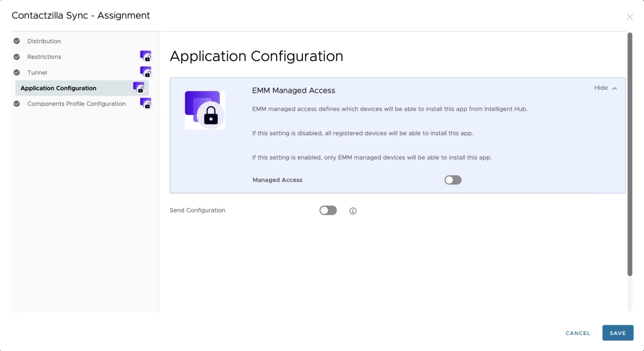Click the vertical scrollbar on the right
This screenshot has height=351, width=644.
click(x=630, y=154)
